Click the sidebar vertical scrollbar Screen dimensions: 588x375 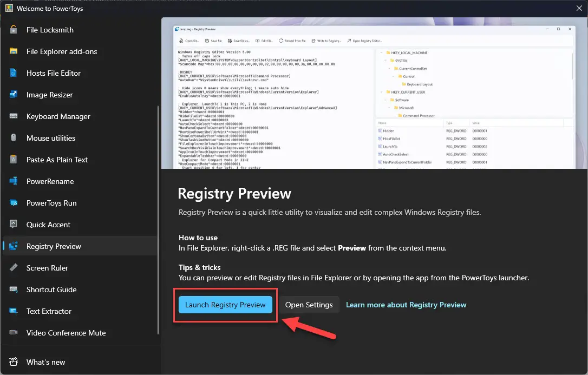158,220
